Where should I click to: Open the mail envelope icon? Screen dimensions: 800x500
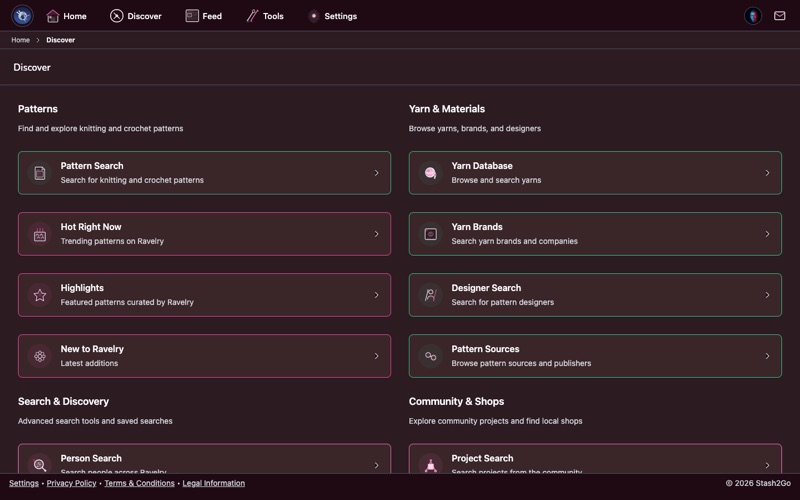coord(780,16)
